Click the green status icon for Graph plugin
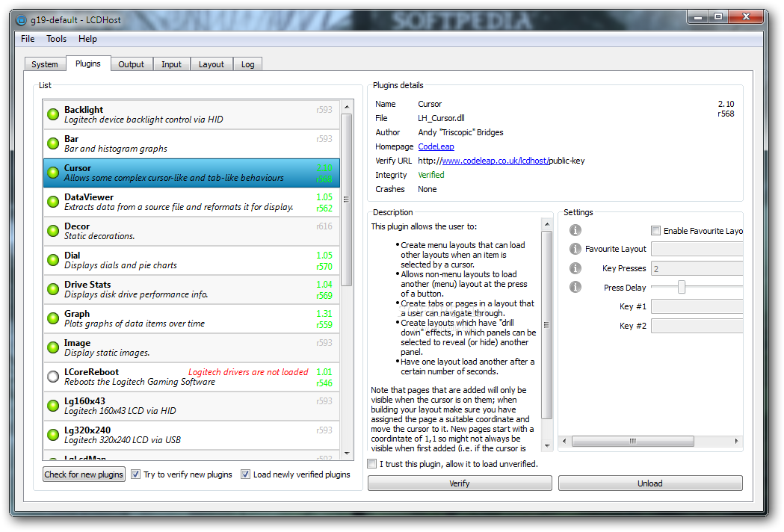Viewport: 784px width, 532px height. pos(53,318)
